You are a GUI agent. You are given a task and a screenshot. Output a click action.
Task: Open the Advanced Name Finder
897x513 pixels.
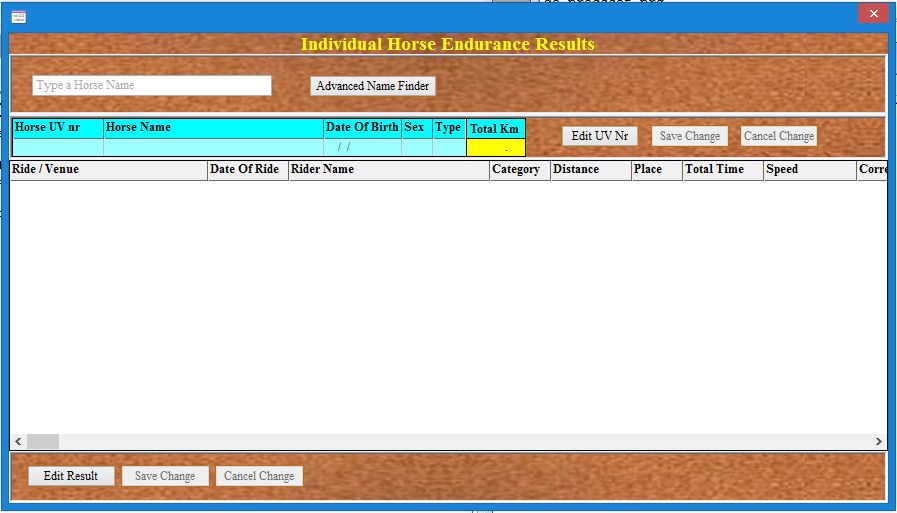(372, 86)
